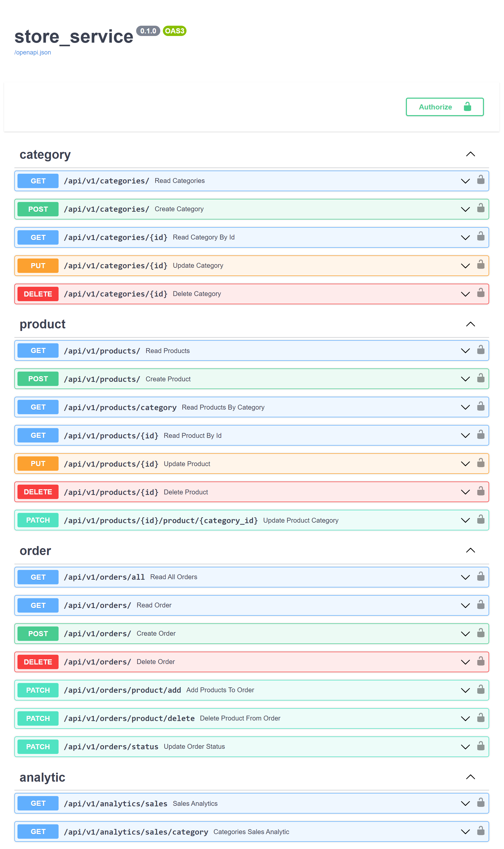Click lock icon on Sales Analytics endpoint
This screenshot has width=504, height=849.
tap(481, 803)
